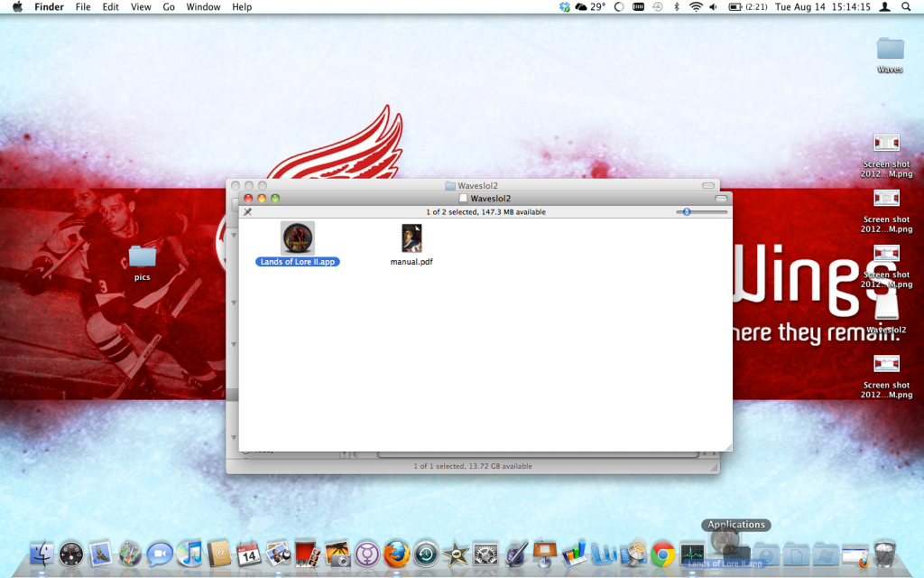This screenshot has width=924, height=578.
Task: Open iPhoto from the Dock
Action: coord(337,555)
